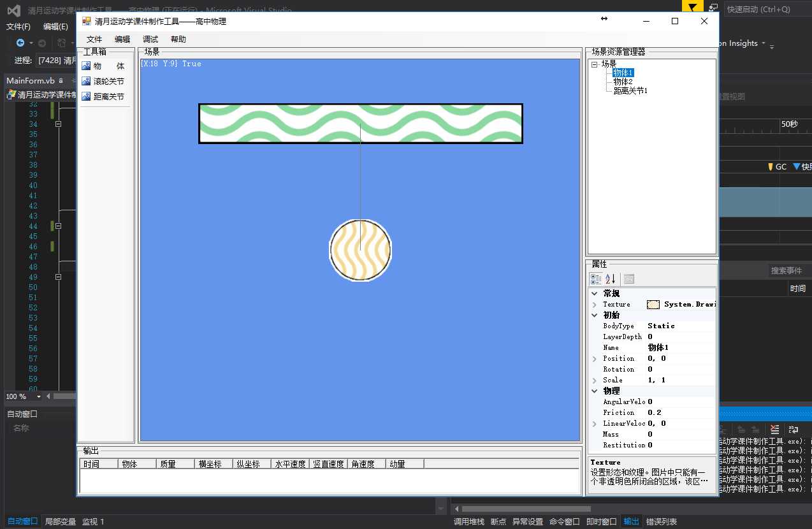Switch to 命令窗口 tab

point(565,521)
